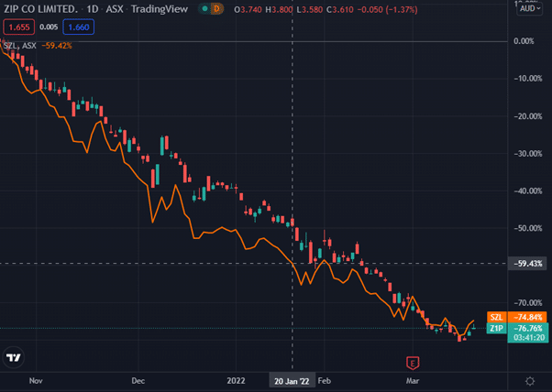
Task: Click the -70.00% scale label
Action: coord(528,303)
